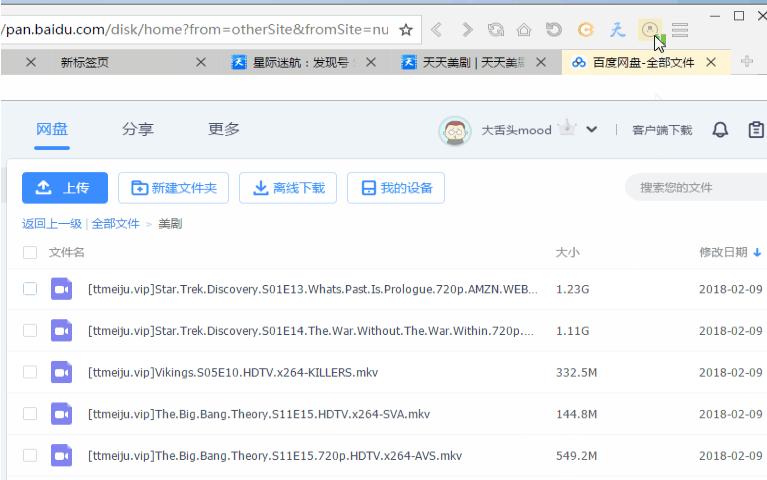
Task: Sort by the 文件名 column header
Action: click(67, 252)
